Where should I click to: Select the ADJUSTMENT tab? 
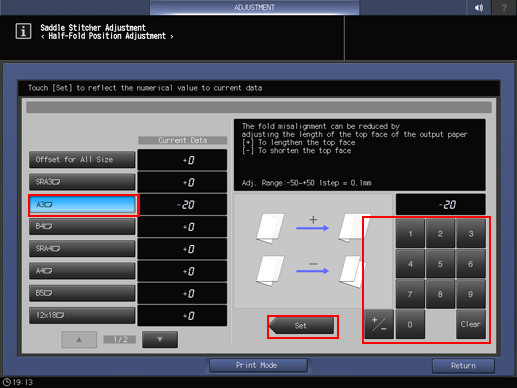[254, 7]
